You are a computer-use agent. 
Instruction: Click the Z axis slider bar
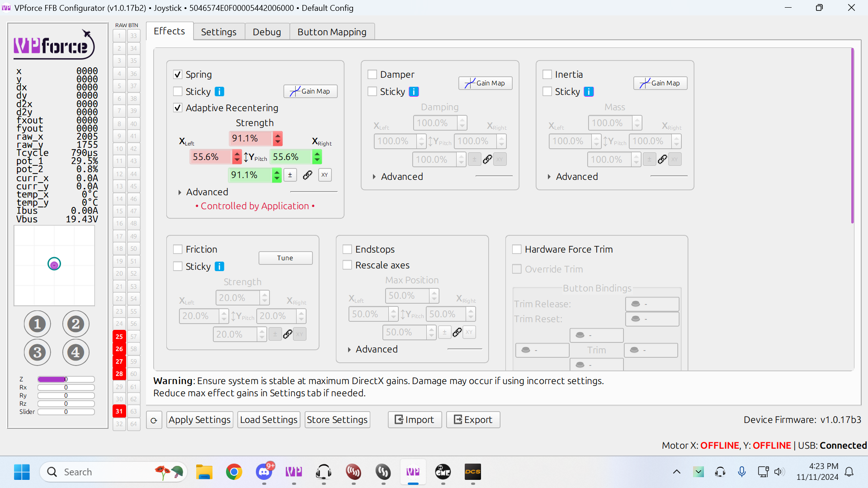click(66, 380)
